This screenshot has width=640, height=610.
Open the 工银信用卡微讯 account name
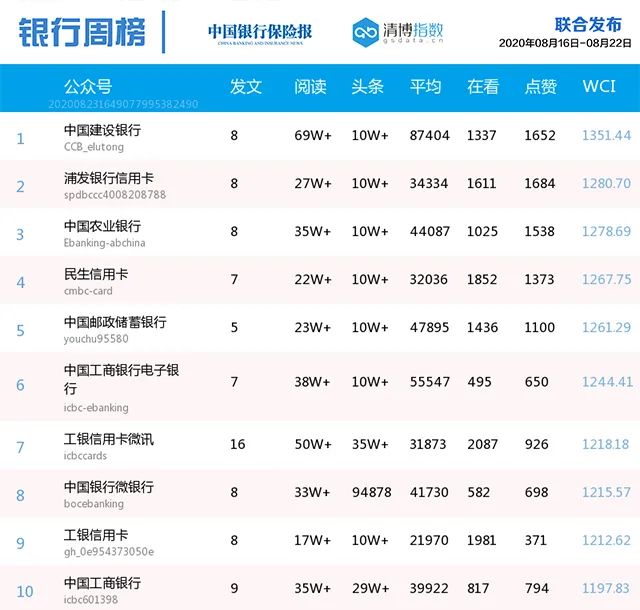109,439
